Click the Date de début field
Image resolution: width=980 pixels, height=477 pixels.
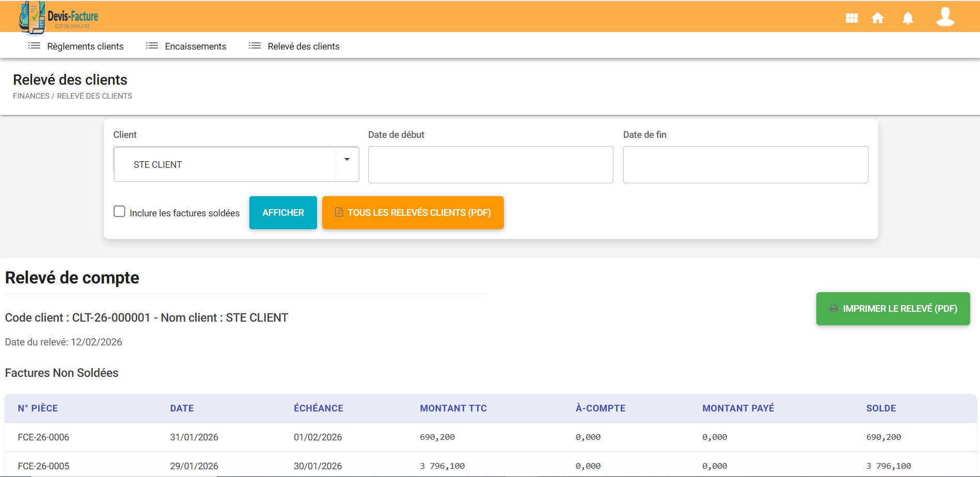point(490,165)
